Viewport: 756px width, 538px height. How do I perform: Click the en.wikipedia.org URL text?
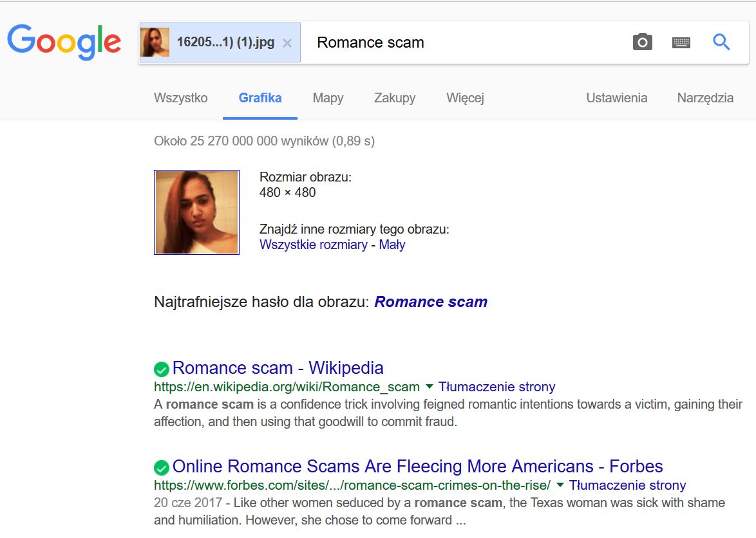287,387
